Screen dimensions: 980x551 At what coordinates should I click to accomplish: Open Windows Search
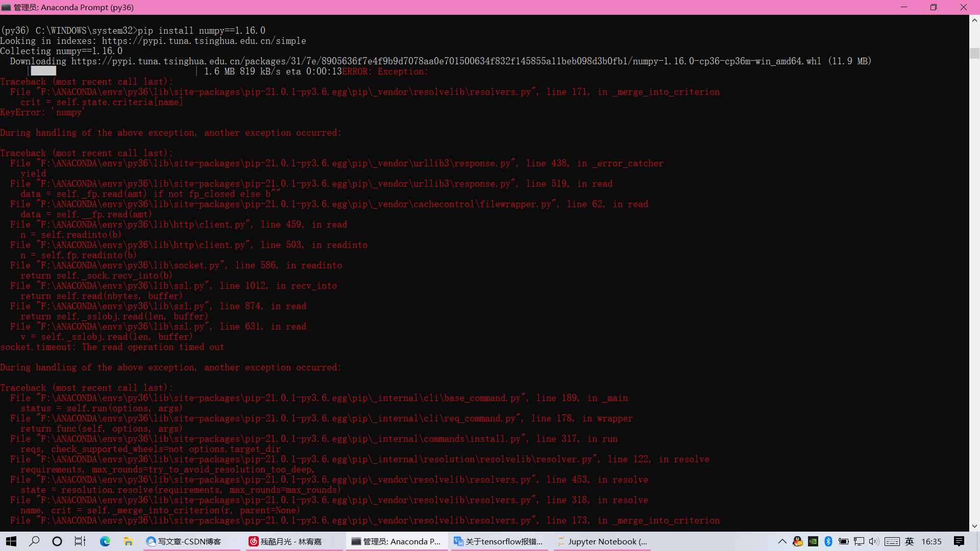34,541
